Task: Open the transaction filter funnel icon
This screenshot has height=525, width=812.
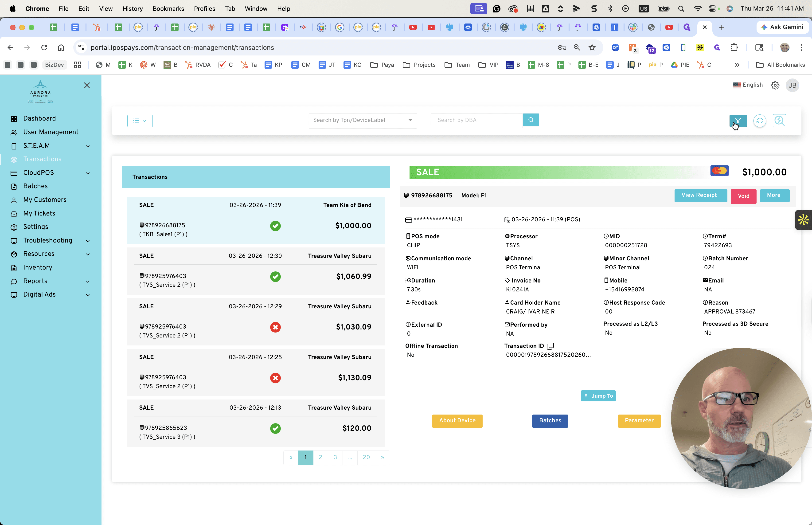Action: pyautogui.click(x=738, y=121)
